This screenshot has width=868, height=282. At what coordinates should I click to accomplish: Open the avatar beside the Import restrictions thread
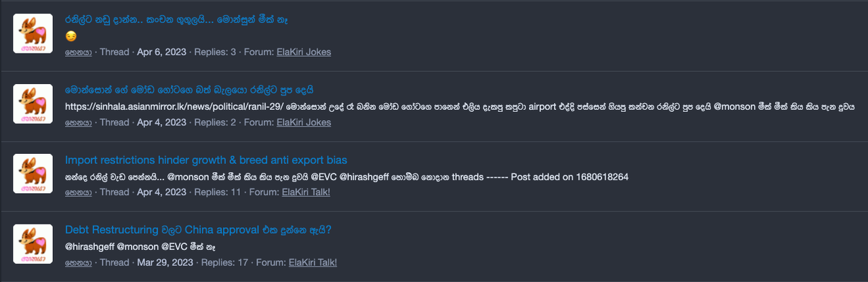[x=33, y=174]
